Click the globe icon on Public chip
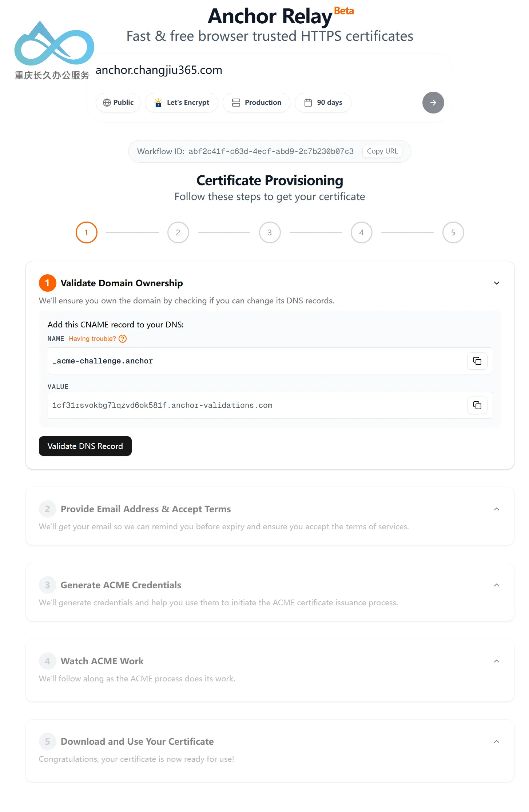Screen dimensions: 529x812 (107, 103)
